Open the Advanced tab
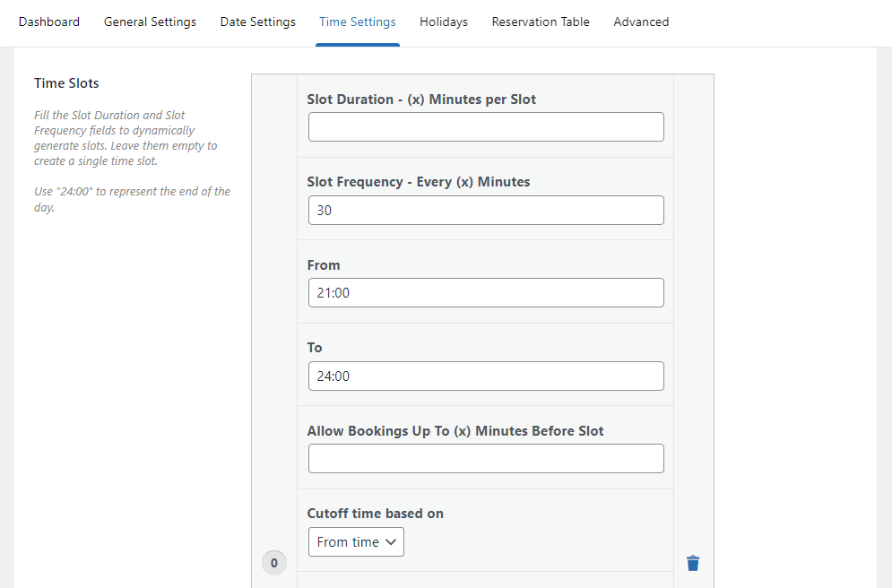The width and height of the screenshot is (892, 588). pos(641,22)
